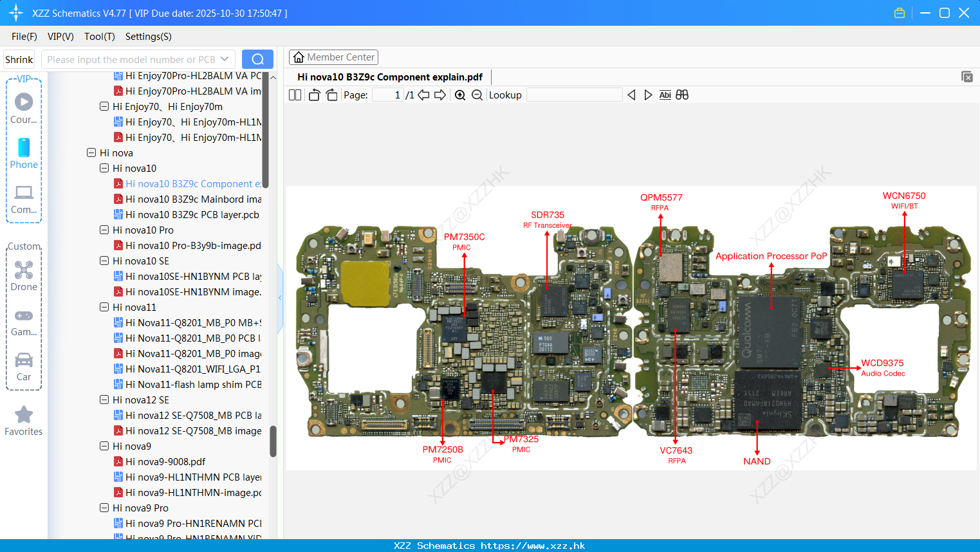Screen dimensions: 980x552
Task: Toggle the Abi match-case icon
Action: tap(665, 95)
